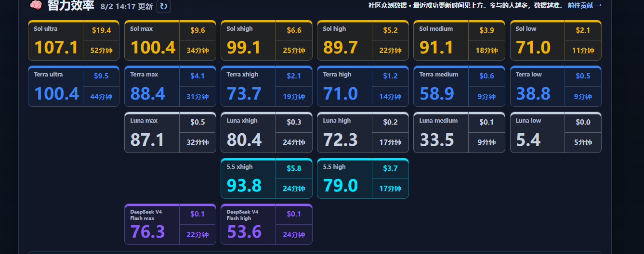Select the Luna max card with 87.1
644x254 pixels.
[170, 132]
